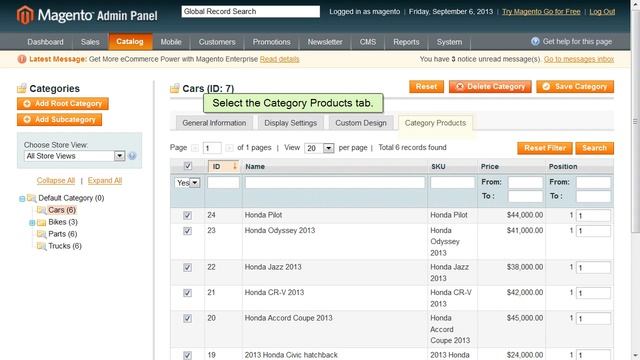Click the Honda Pilot position field

593,216
